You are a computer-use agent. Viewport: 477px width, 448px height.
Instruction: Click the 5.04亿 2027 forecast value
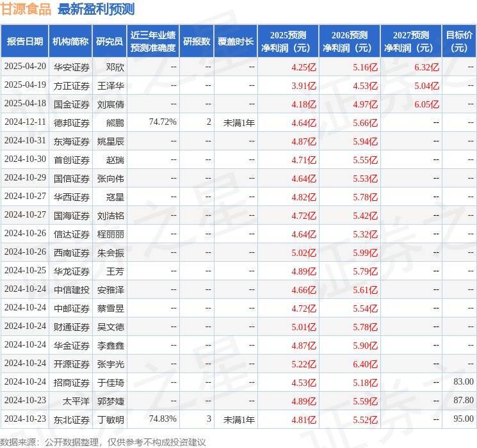click(426, 86)
